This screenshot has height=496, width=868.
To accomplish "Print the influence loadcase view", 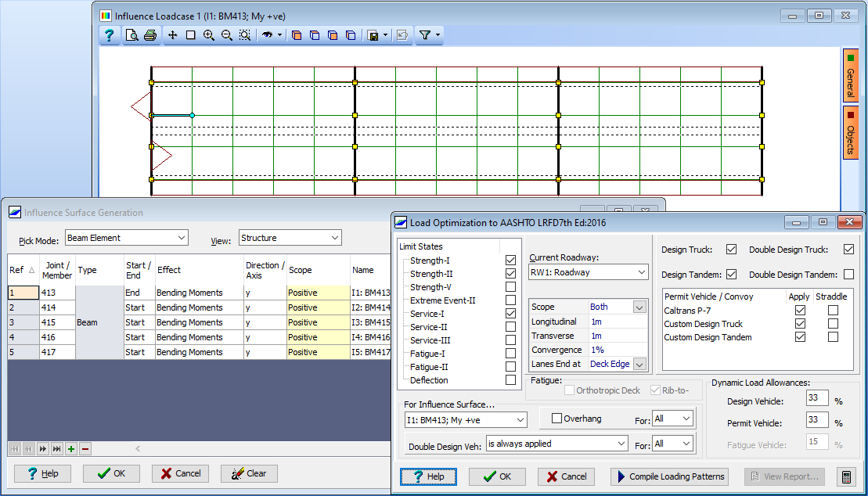I will 150,35.
